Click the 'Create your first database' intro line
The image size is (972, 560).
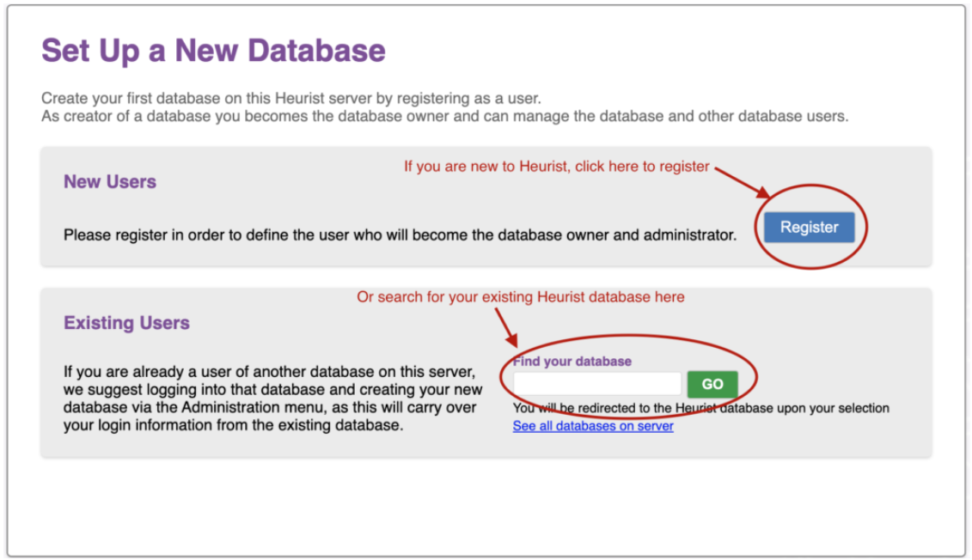click(291, 99)
